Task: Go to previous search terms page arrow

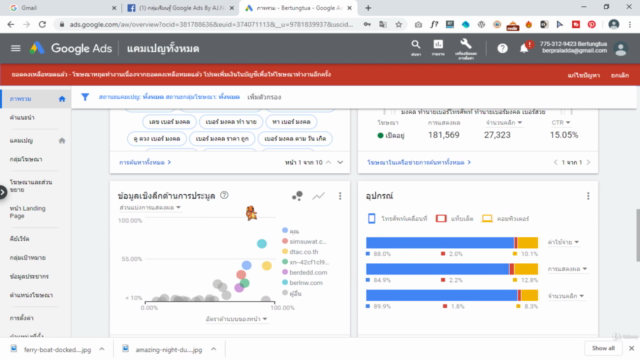Action: tap(329, 162)
